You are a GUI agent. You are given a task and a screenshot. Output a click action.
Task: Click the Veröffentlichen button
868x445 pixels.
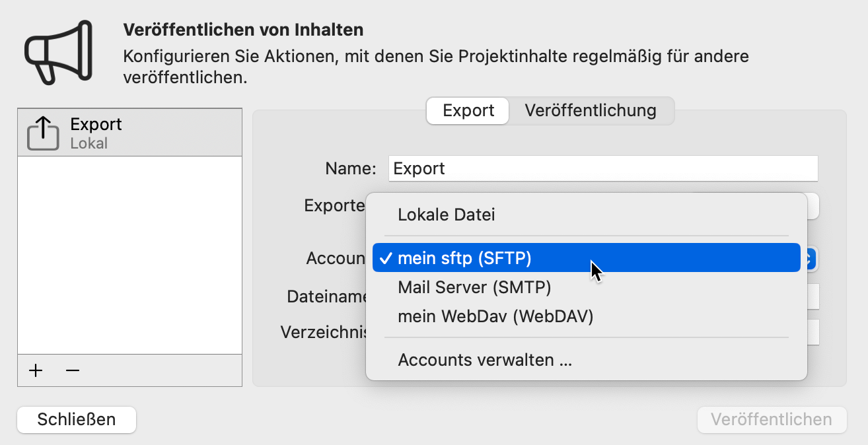[772, 419]
